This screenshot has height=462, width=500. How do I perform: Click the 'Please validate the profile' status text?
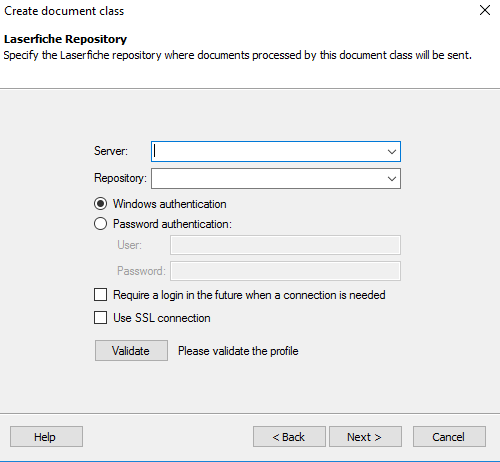coord(238,351)
